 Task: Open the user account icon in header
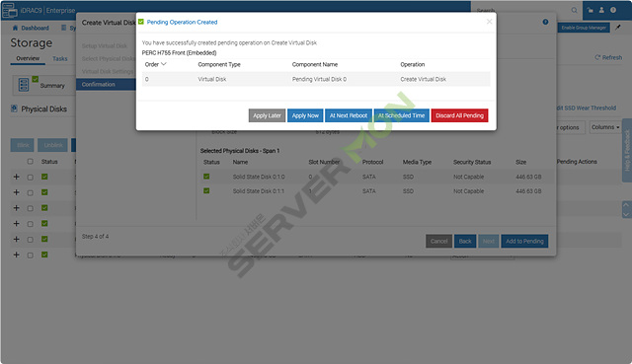pos(601,10)
